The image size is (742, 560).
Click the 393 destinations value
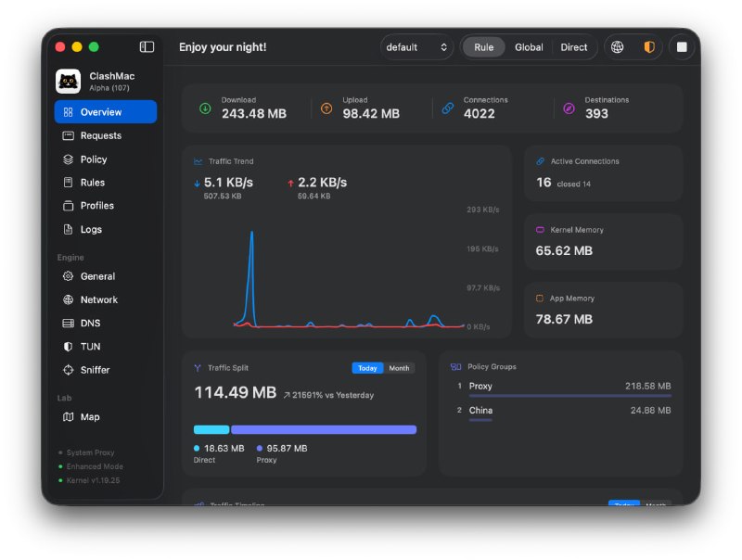point(596,113)
